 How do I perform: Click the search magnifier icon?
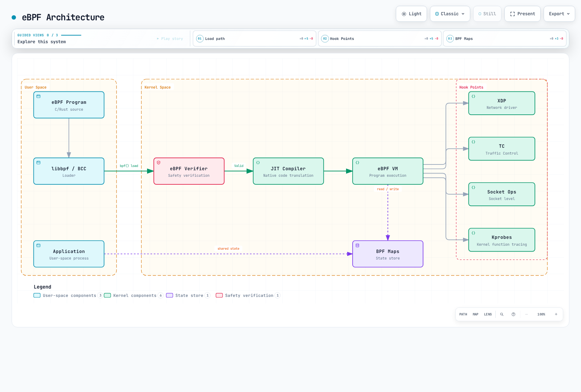(x=502, y=314)
